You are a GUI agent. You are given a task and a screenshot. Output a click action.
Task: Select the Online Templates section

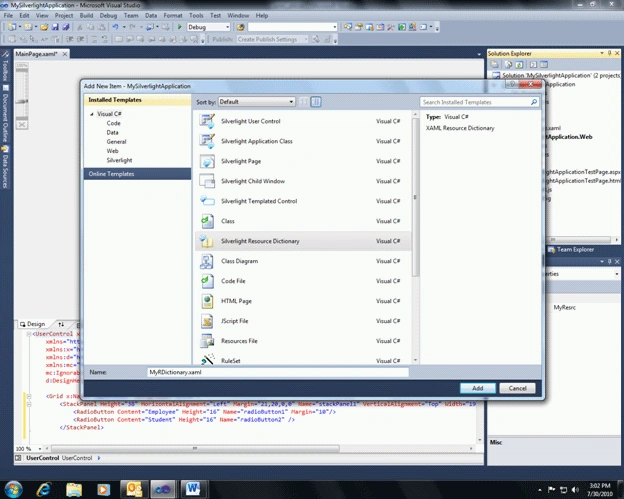pos(137,174)
